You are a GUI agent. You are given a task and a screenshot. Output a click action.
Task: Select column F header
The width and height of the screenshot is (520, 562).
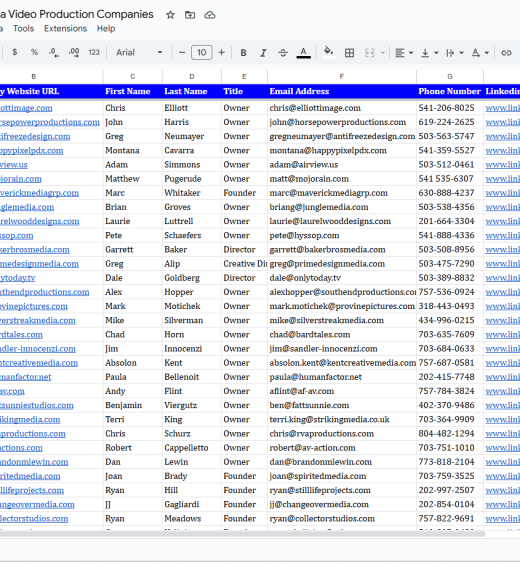point(342,76)
